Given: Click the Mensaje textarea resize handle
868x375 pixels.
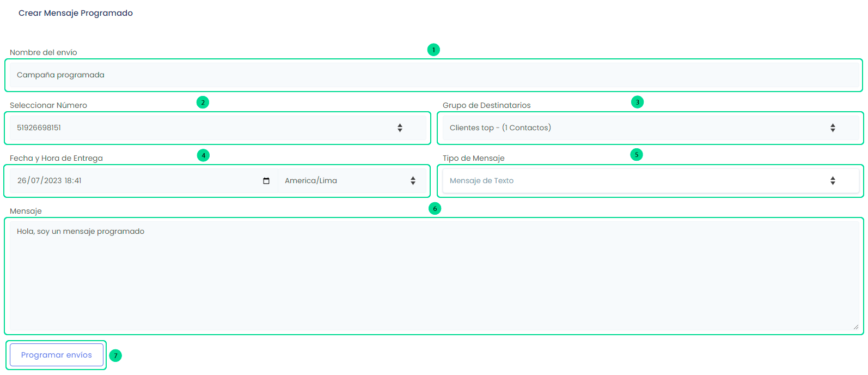Looking at the screenshot, I should pos(856,327).
